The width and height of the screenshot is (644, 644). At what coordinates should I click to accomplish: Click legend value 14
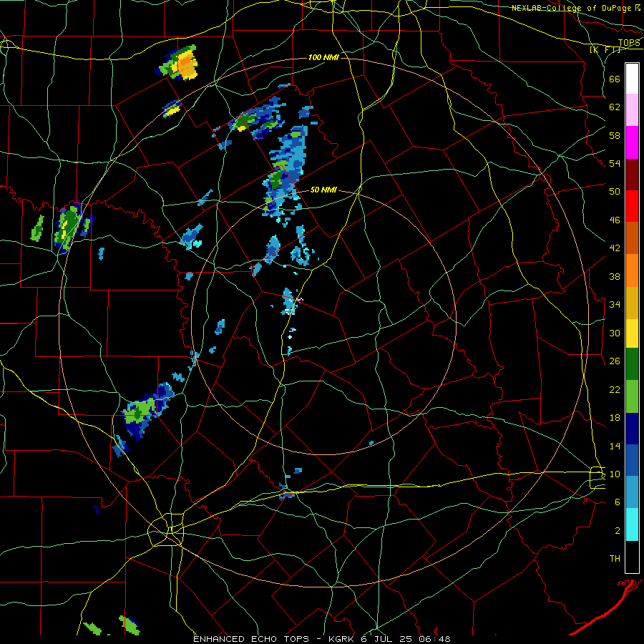[615, 447]
